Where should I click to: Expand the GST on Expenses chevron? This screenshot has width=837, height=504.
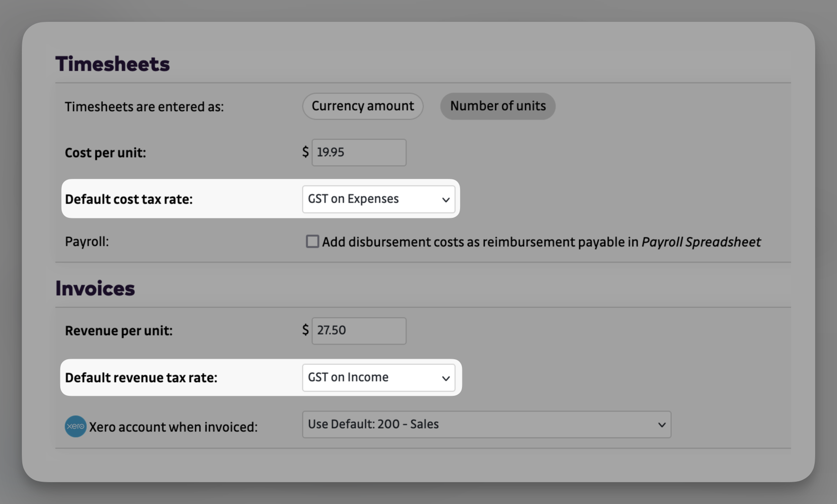[445, 199]
